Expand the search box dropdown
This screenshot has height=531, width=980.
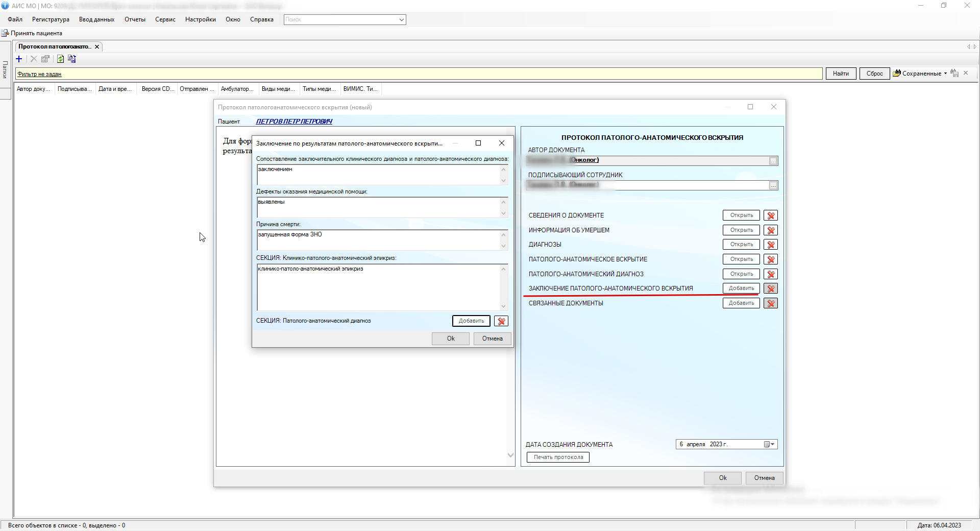pyautogui.click(x=402, y=20)
